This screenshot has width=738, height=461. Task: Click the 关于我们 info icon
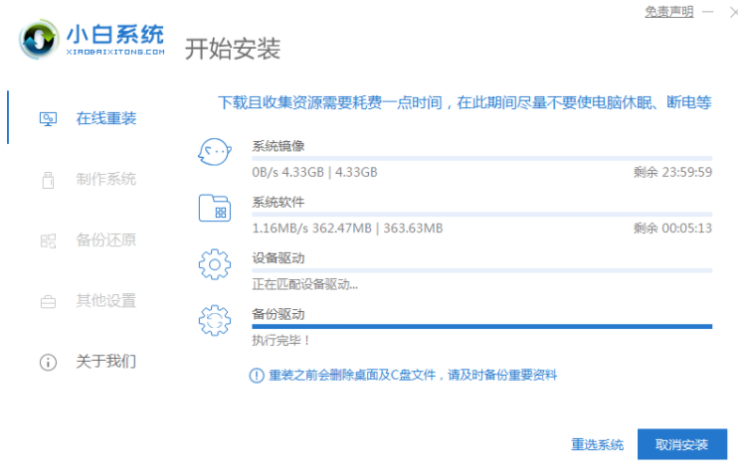click(48, 362)
